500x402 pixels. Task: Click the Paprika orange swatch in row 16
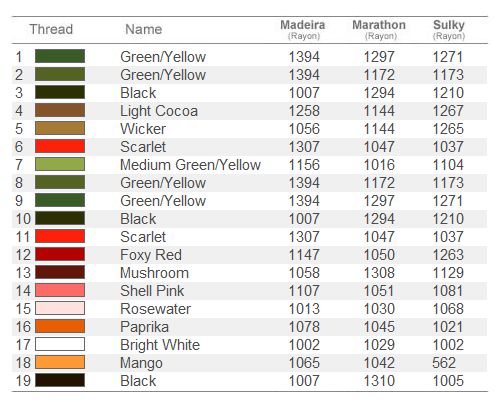point(60,326)
